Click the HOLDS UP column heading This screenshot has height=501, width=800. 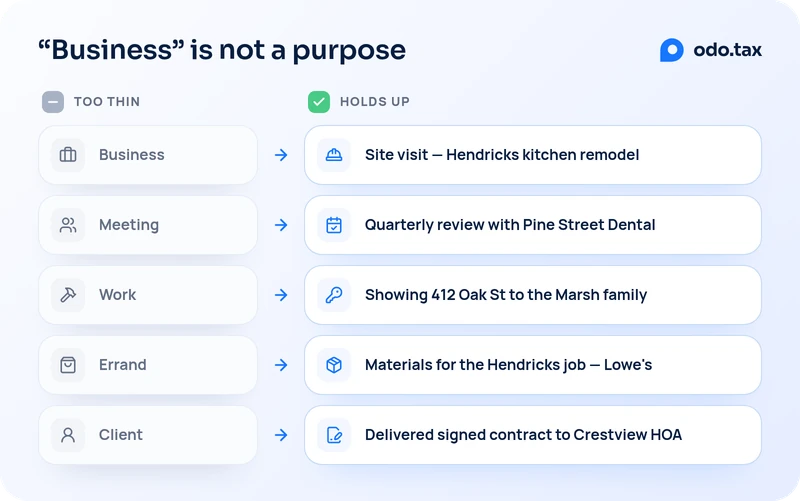click(375, 102)
